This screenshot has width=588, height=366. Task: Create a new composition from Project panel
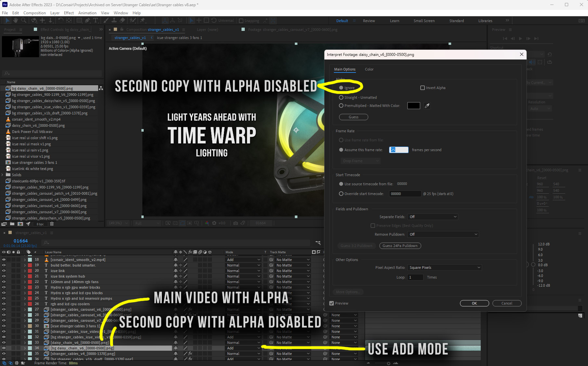[x=20, y=224]
